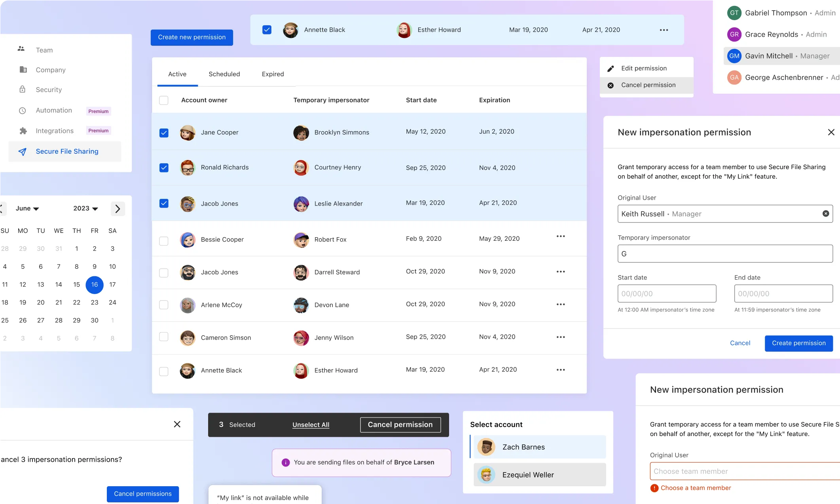Image resolution: width=840 pixels, height=504 pixels.
Task: Click the Start date input field
Action: [667, 294]
